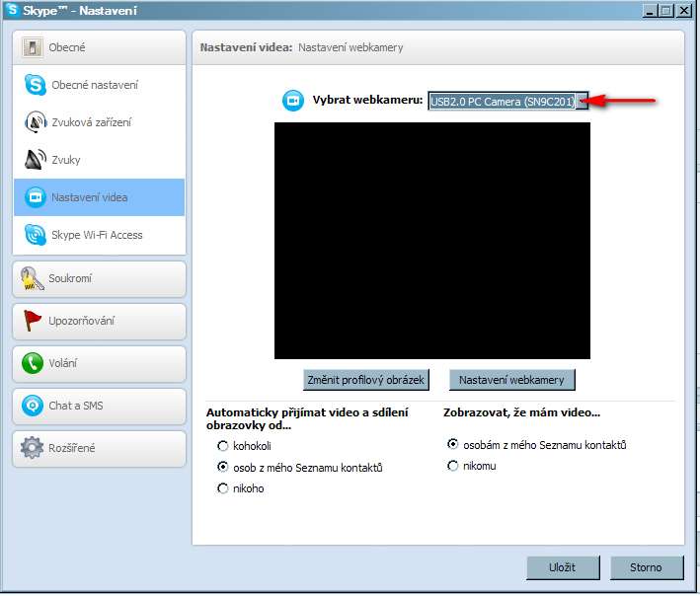Choose nikomu under Zobrazovat, že mám video
700x596 pixels.
click(x=453, y=466)
